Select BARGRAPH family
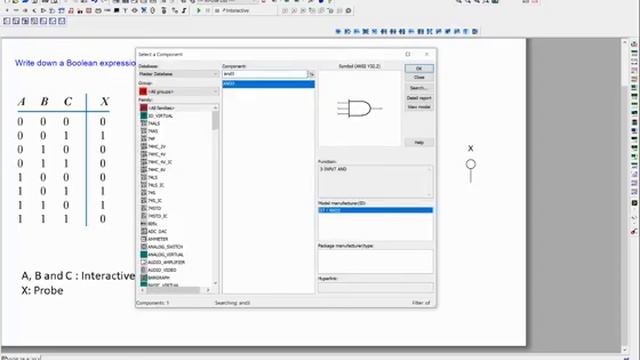This screenshot has width=640, height=360. click(x=158, y=278)
